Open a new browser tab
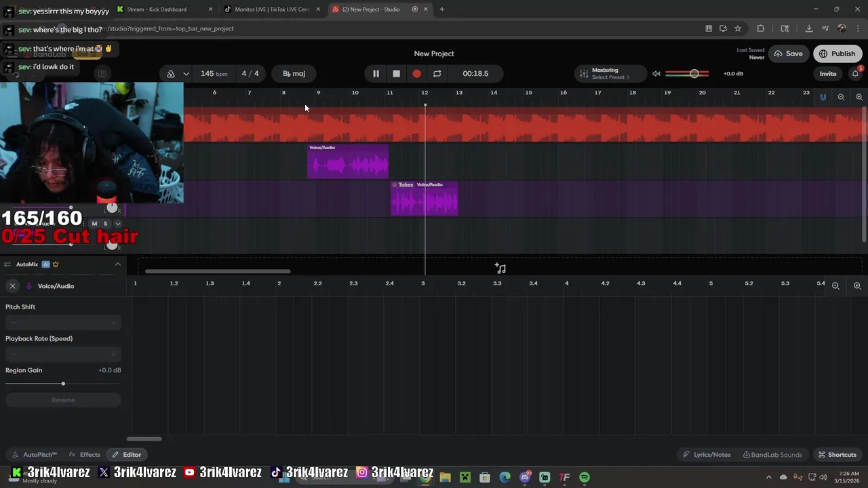 (x=441, y=9)
